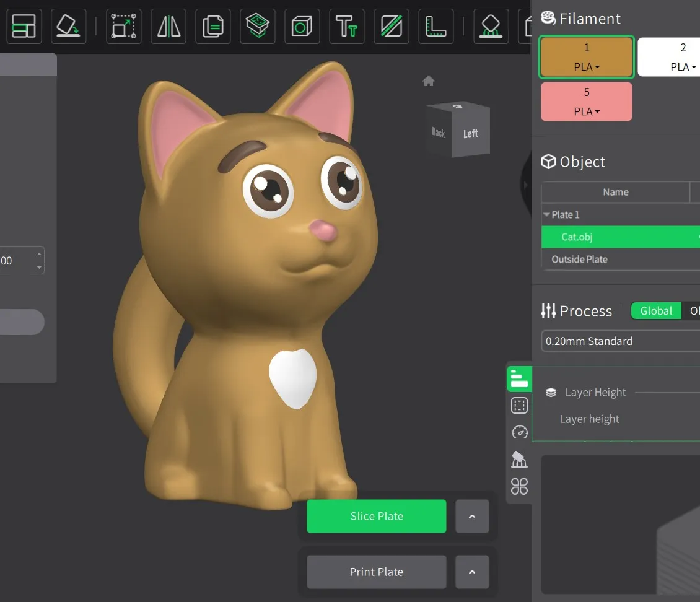Select the Mirror tool

[168, 26]
